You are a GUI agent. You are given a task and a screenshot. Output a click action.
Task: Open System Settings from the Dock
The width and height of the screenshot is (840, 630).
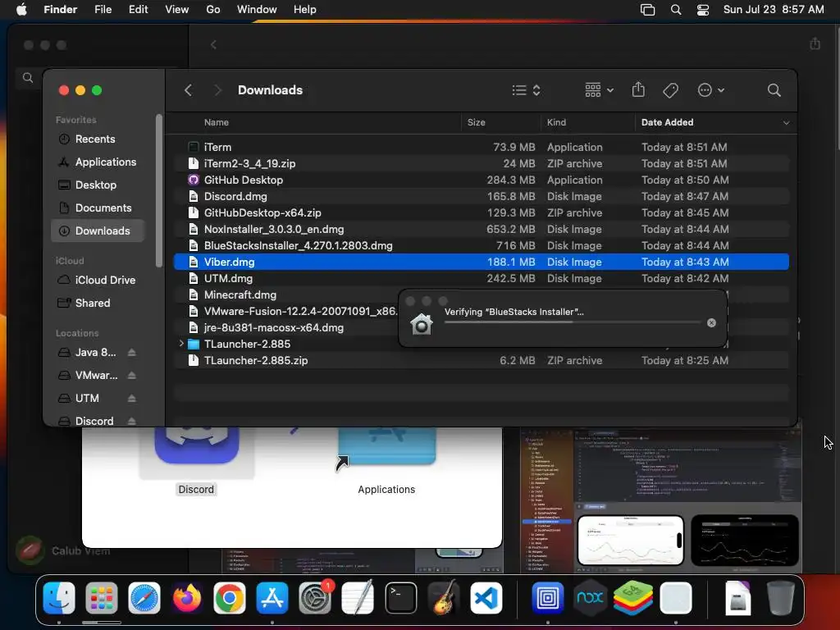315,598
